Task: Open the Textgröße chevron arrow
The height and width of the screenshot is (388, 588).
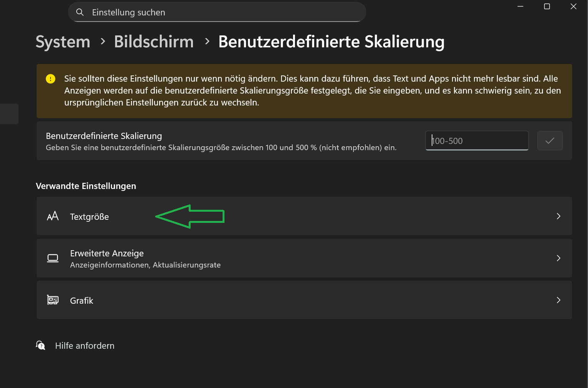Action: (558, 216)
